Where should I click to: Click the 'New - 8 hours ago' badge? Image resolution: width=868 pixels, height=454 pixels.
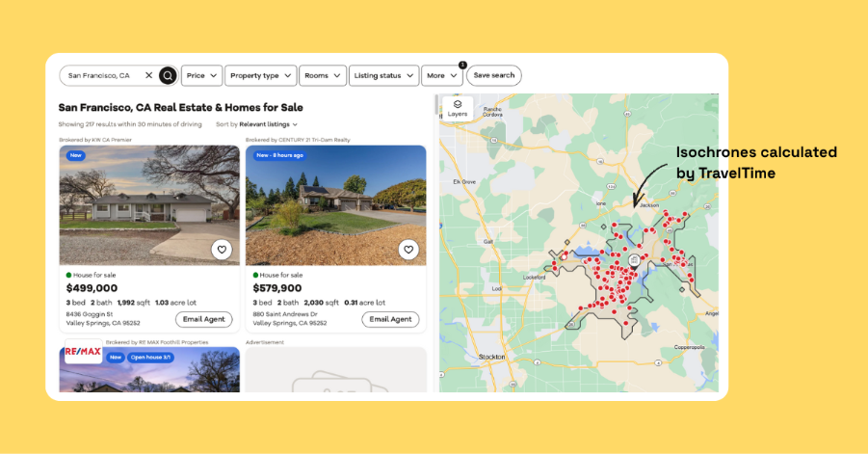pos(280,155)
